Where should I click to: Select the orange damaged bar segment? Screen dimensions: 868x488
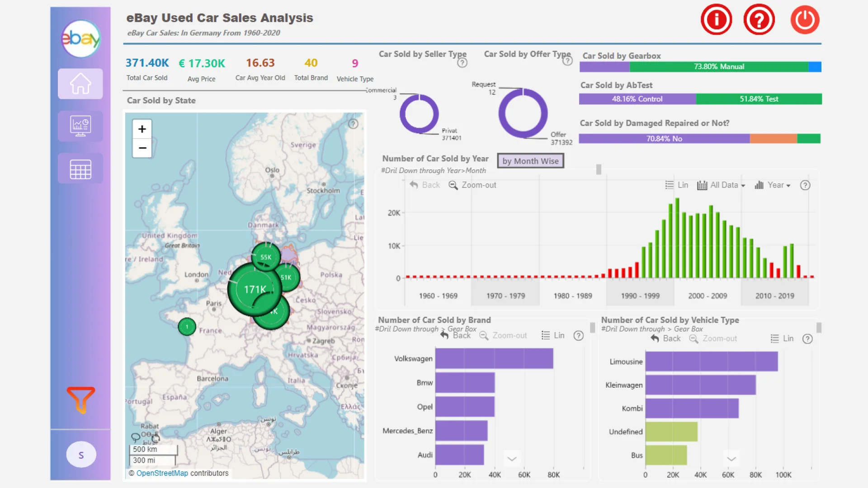click(774, 139)
